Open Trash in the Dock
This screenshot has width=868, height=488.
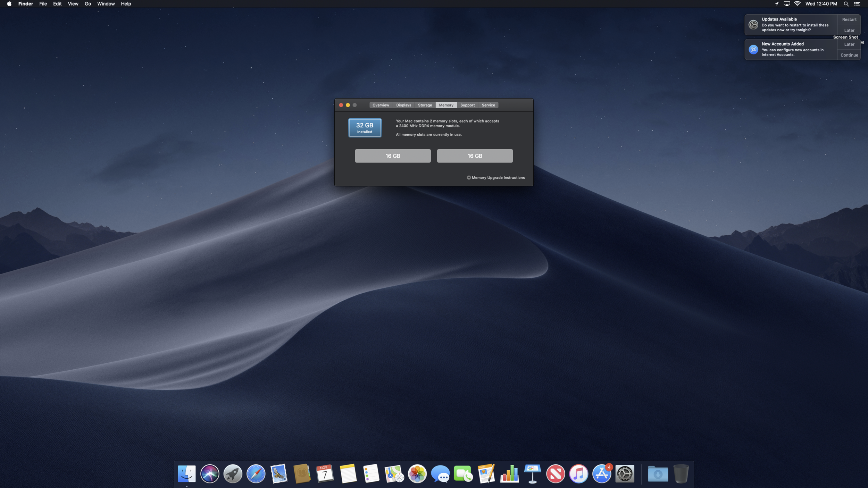click(681, 474)
